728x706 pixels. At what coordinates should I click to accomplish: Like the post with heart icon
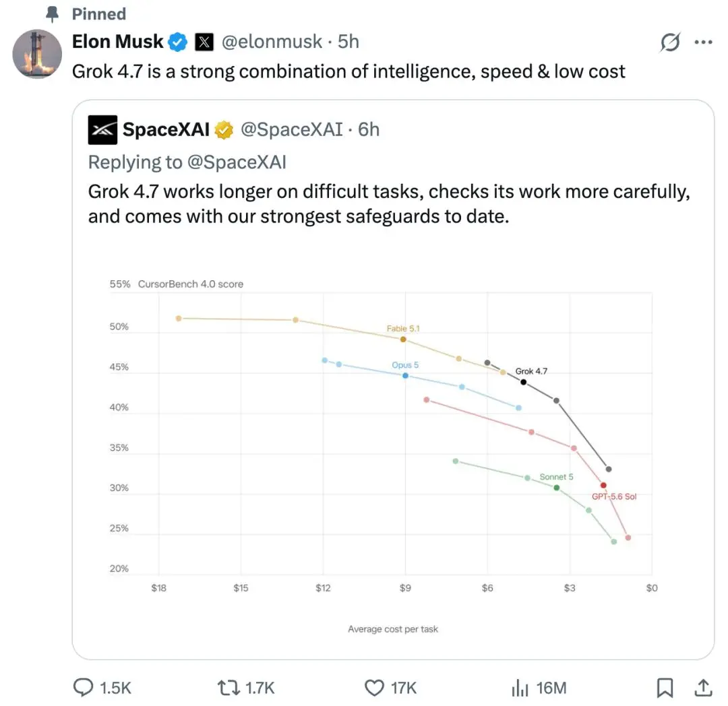tap(374, 687)
